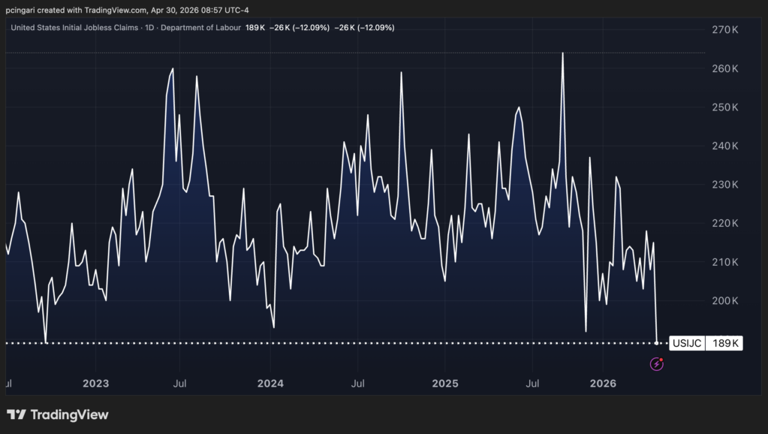The height and width of the screenshot is (434, 768).
Task: Click the 2026 label on time axis
Action: 603,383
